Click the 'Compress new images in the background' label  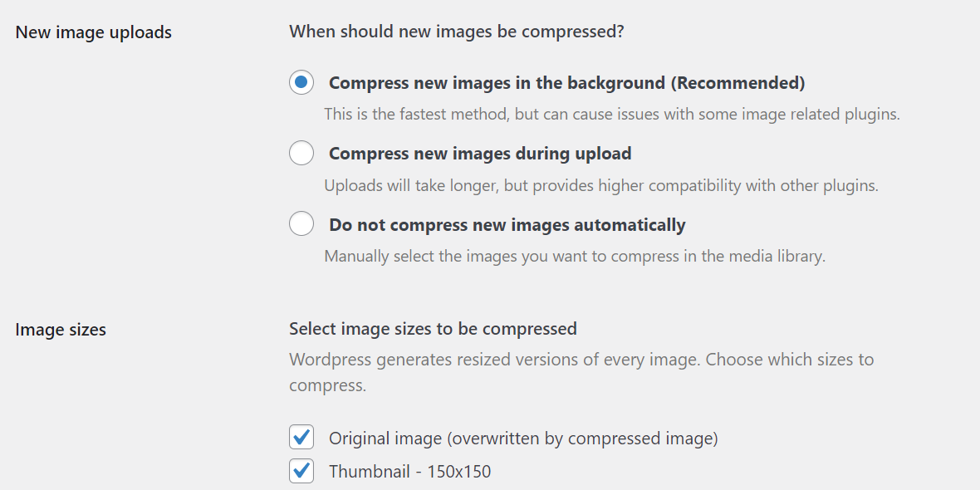497,83
